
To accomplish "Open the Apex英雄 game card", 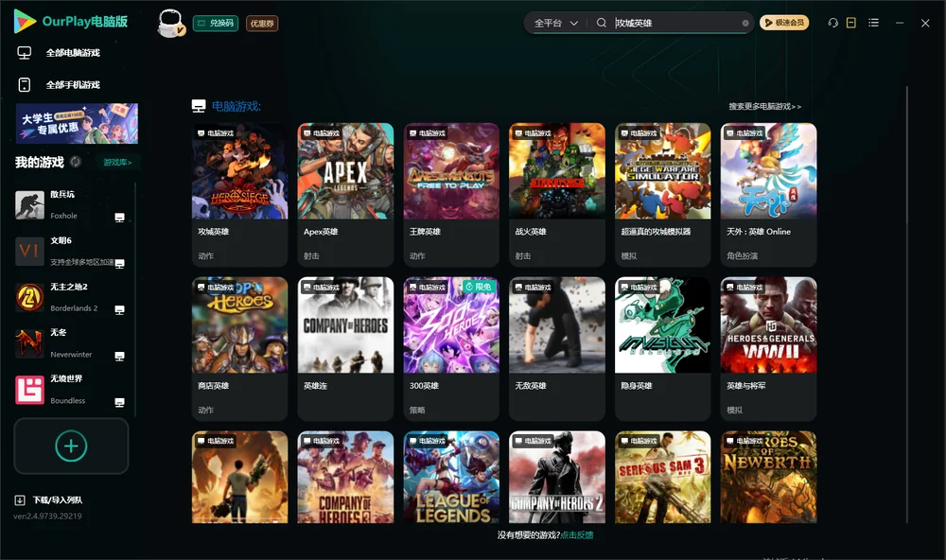I will [x=345, y=194].
